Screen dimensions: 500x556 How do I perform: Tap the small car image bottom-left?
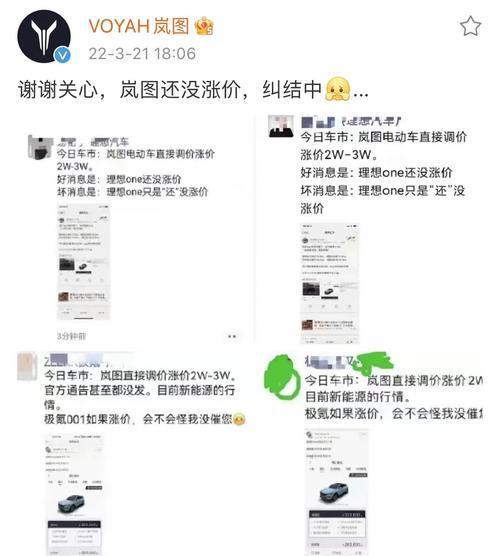(71, 504)
